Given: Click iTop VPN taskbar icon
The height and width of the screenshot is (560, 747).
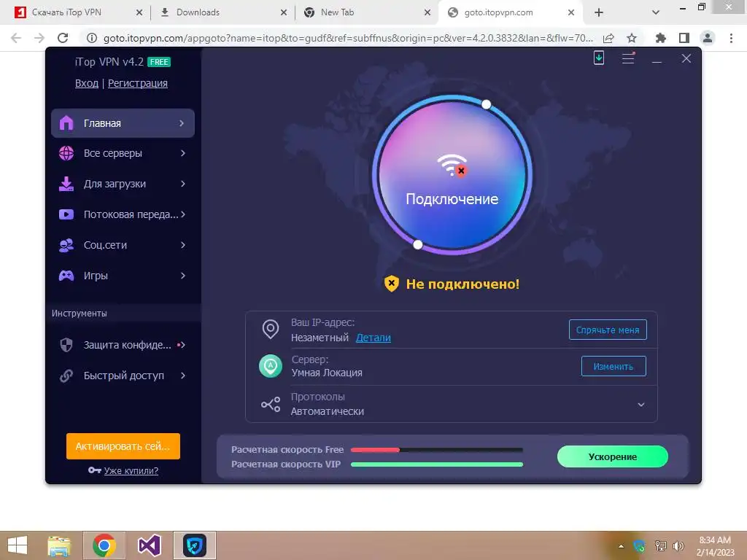Looking at the screenshot, I should pos(194,545).
